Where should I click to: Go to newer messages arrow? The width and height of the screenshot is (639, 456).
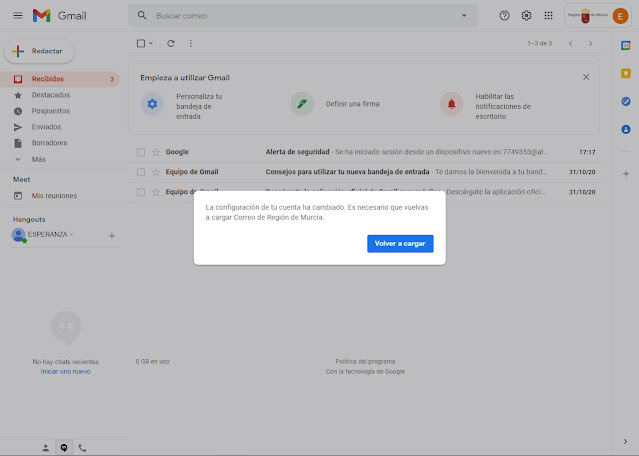[x=571, y=43]
